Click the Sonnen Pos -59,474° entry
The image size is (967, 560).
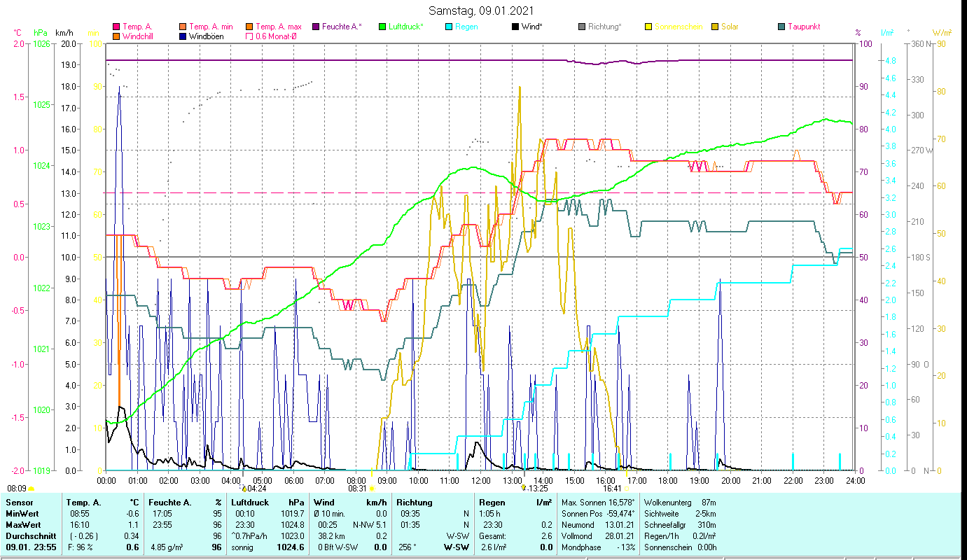(x=599, y=514)
